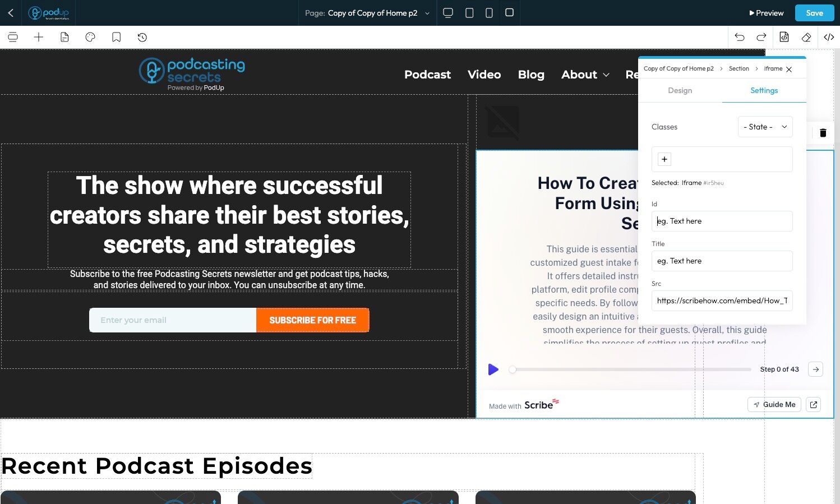This screenshot has height=504, width=840.
Task: Go back using the top-left arrow
Action: [11, 12]
